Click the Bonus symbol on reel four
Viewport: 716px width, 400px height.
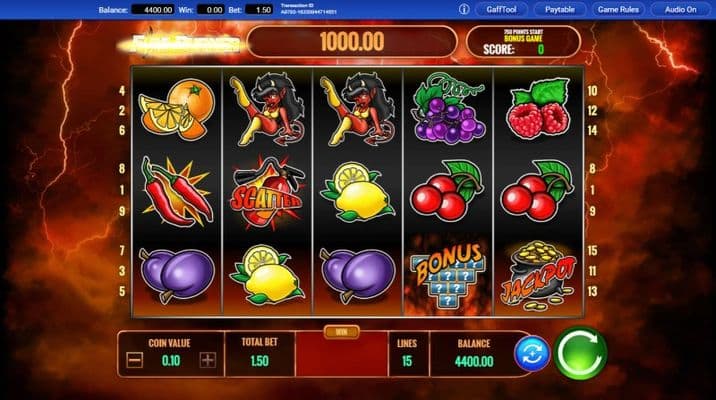[x=448, y=275]
